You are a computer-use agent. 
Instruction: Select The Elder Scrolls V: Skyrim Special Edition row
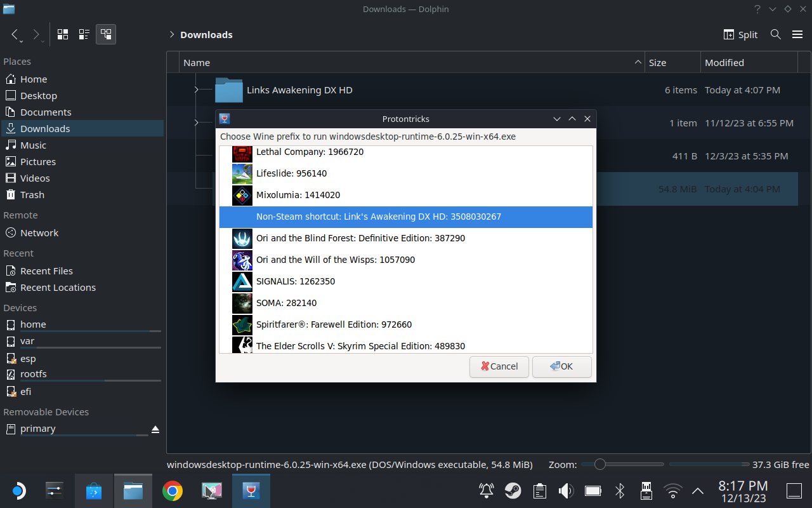point(406,345)
